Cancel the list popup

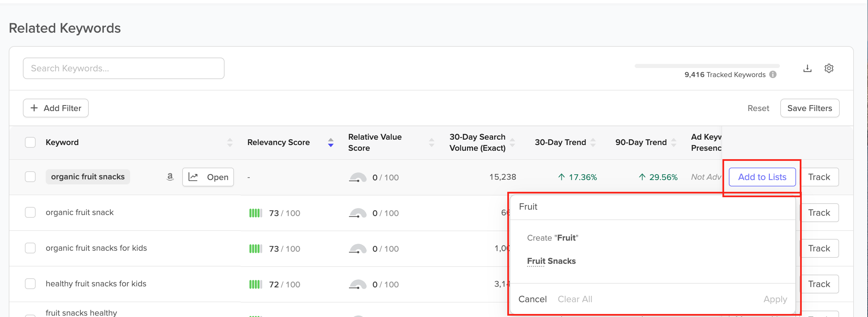(x=532, y=299)
